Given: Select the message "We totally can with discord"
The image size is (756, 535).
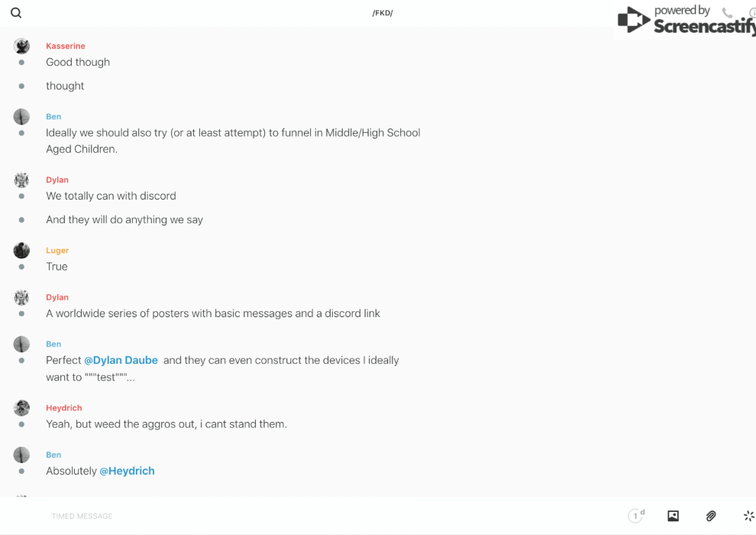Looking at the screenshot, I should [111, 196].
